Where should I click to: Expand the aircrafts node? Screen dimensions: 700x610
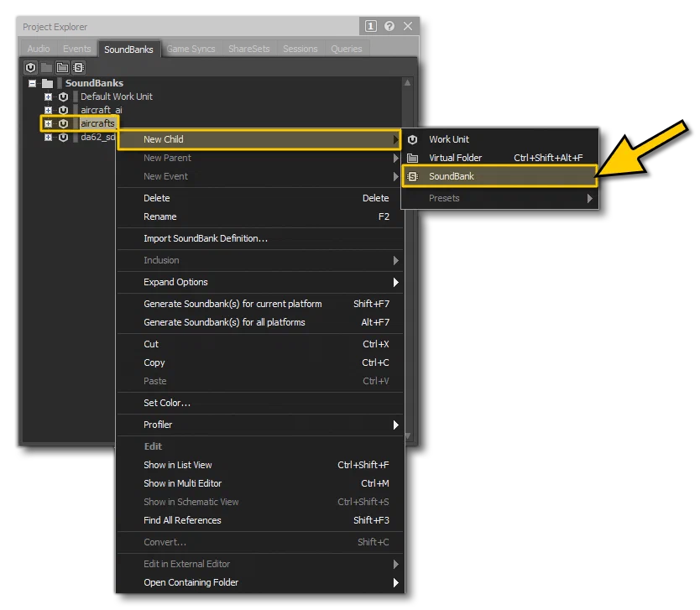[48, 123]
